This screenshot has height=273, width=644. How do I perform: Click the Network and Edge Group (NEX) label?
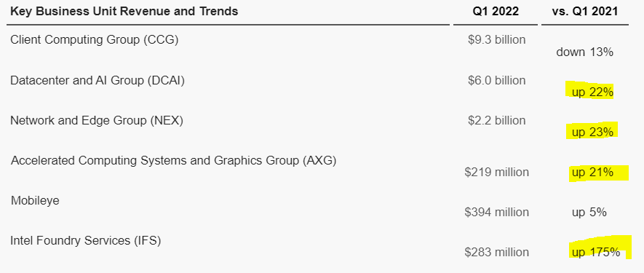pyautogui.click(x=97, y=120)
